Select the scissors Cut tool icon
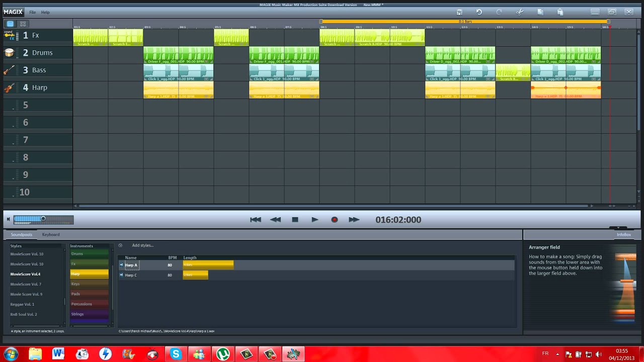The image size is (644, 362). (520, 12)
